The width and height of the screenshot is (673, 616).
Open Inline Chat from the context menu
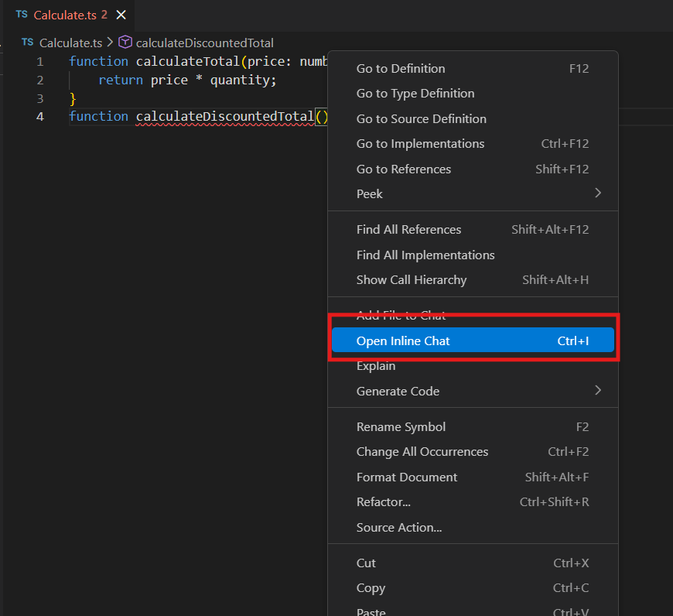(x=403, y=341)
